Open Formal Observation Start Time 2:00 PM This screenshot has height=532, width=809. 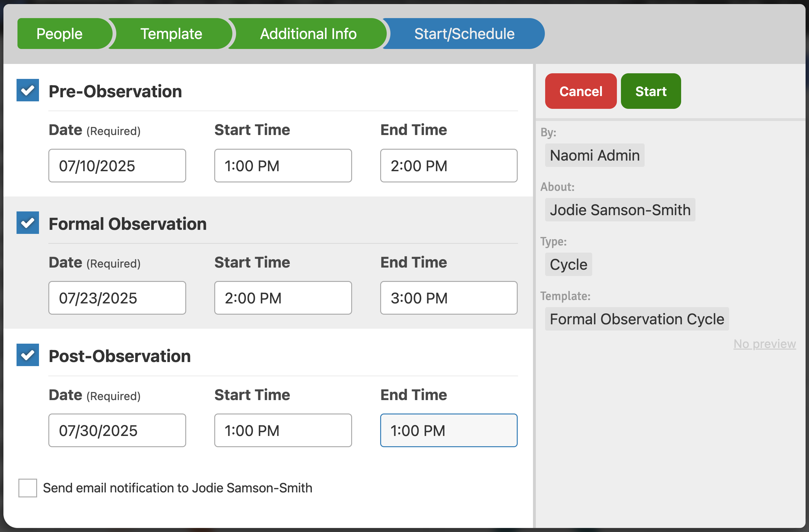(x=283, y=298)
